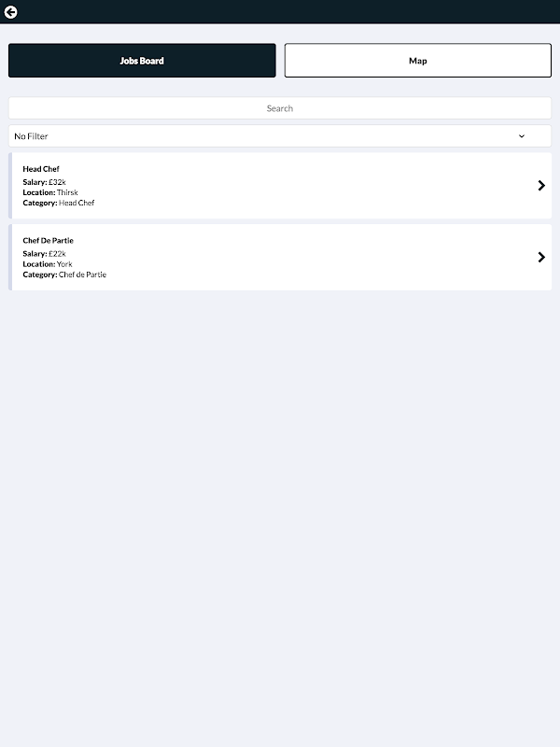Open the Map tab

point(417,61)
